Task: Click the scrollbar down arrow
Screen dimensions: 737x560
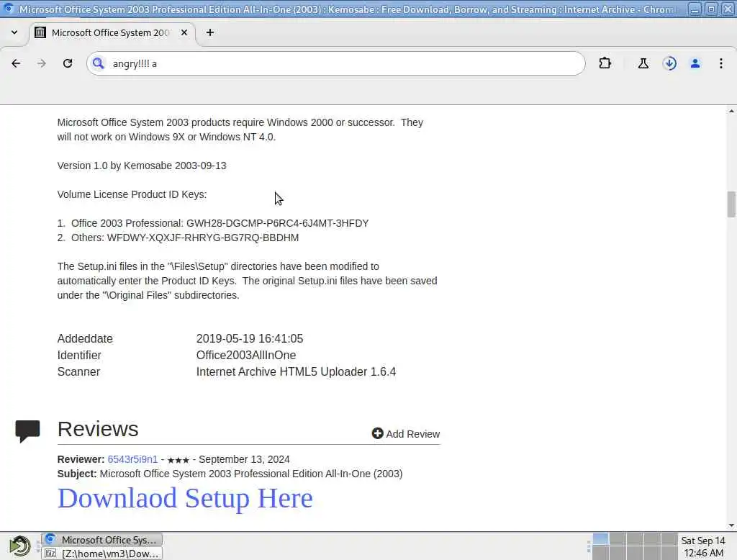Action: (x=731, y=525)
